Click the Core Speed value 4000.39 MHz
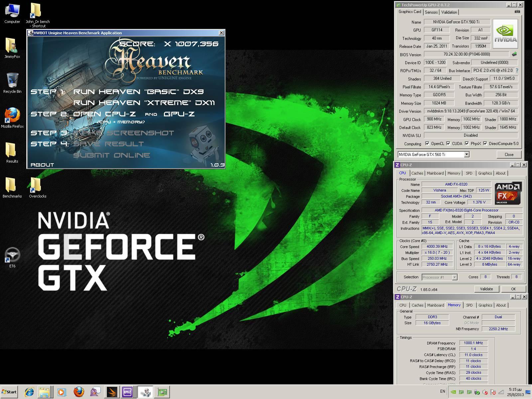 (x=437, y=246)
